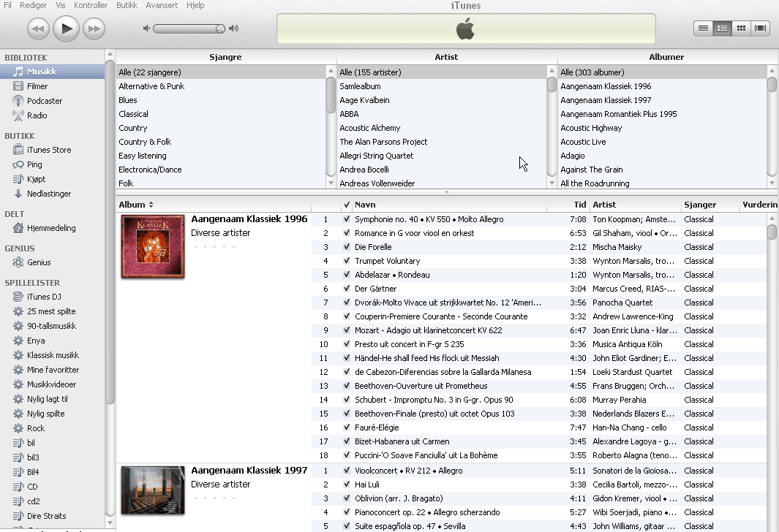Image resolution: width=779 pixels, height=532 pixels.
Task: Open the 25 mest spilte smart playlist icon
Action: pos(18,311)
